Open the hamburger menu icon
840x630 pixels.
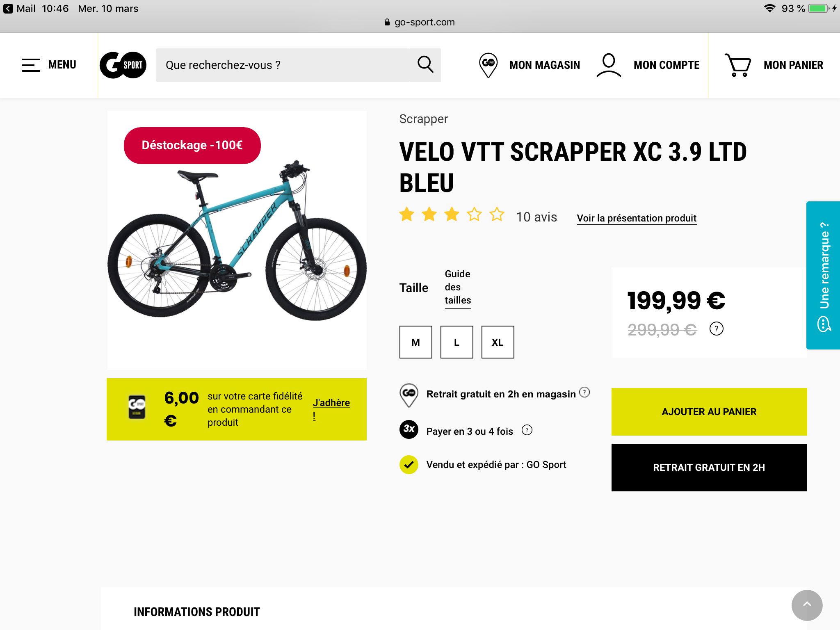(31, 65)
